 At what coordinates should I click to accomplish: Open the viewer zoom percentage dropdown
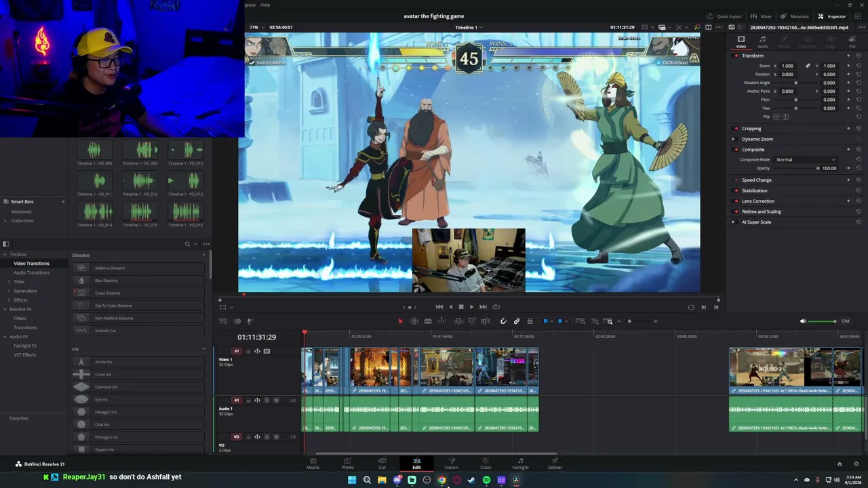pyautogui.click(x=256, y=27)
